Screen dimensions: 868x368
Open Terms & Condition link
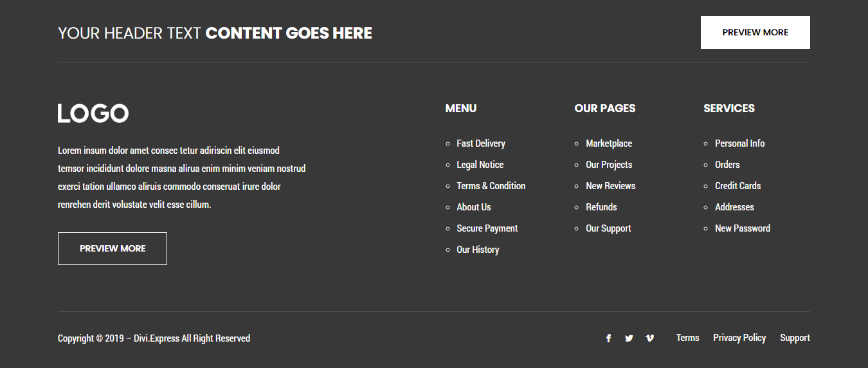point(491,186)
